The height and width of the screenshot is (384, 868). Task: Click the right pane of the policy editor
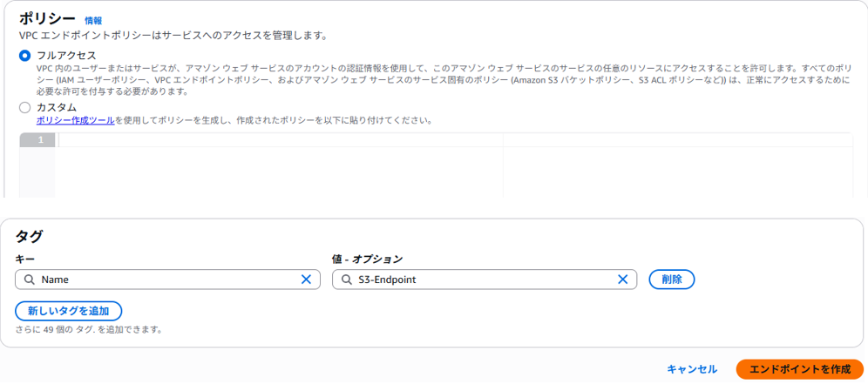677,166
